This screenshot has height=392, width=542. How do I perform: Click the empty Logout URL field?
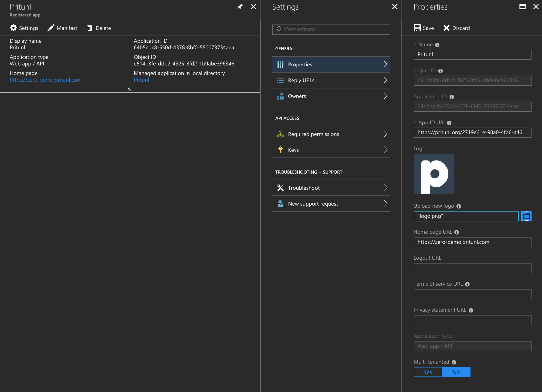coord(472,268)
